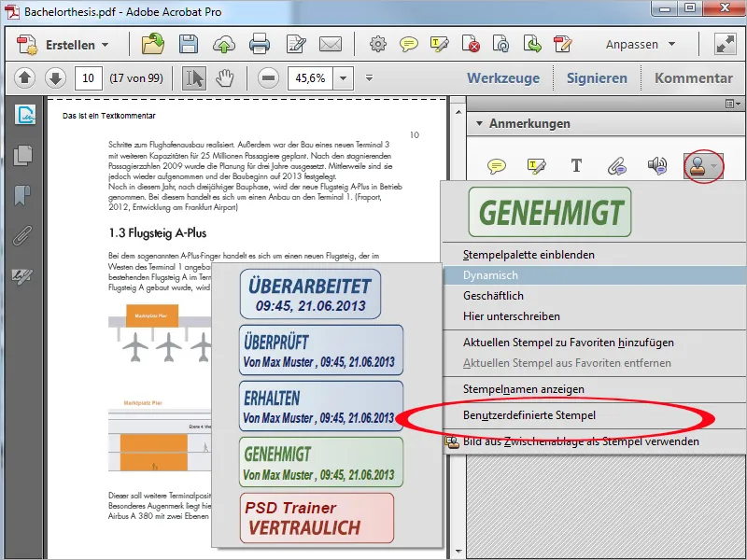Click the edit PDF page icon with pencil
The image size is (747, 560).
pyautogui.click(x=563, y=44)
